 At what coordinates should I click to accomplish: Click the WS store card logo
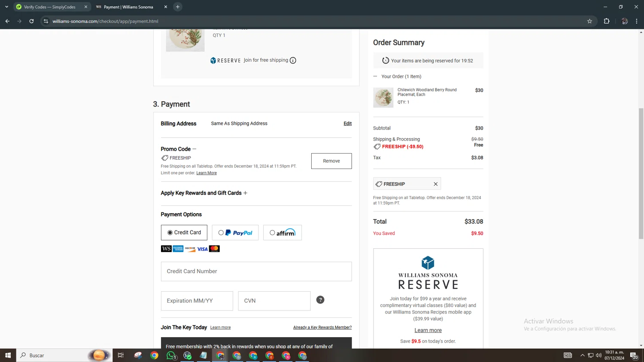click(x=166, y=249)
